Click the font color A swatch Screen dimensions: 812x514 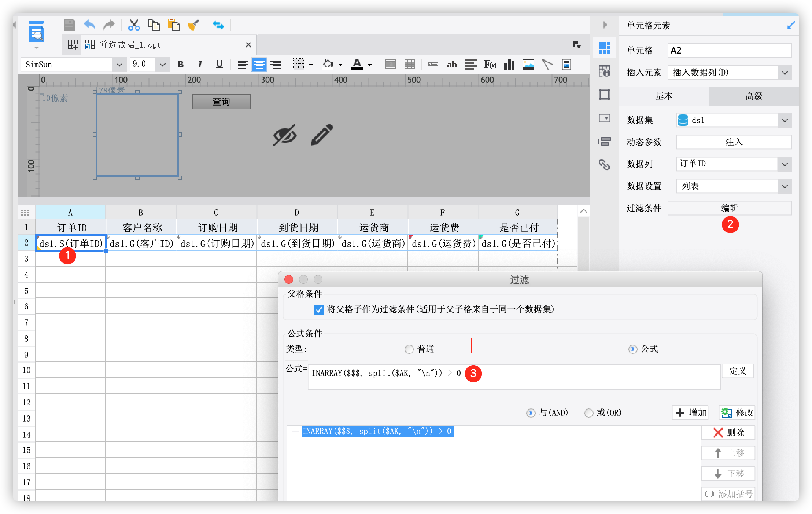tap(357, 65)
